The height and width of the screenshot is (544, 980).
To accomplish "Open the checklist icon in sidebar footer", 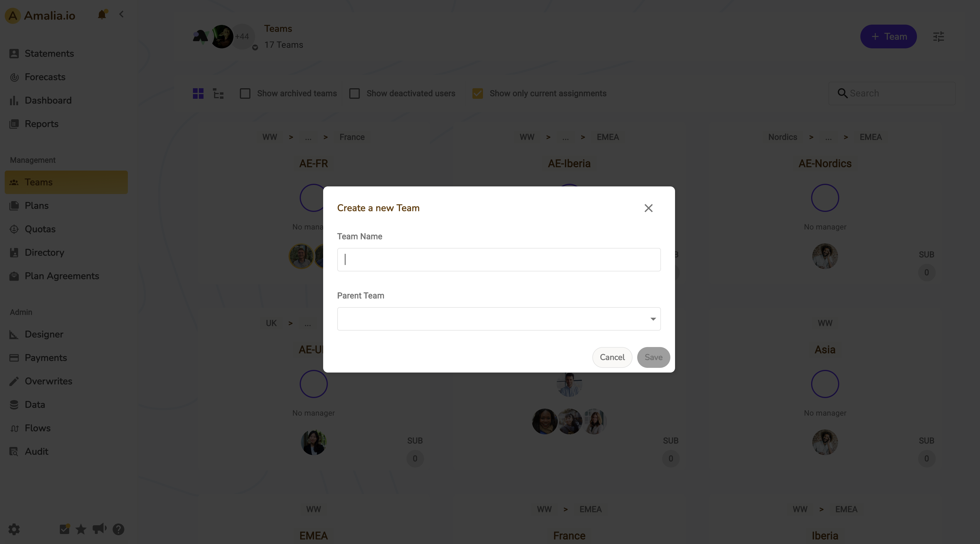I will 65,529.
